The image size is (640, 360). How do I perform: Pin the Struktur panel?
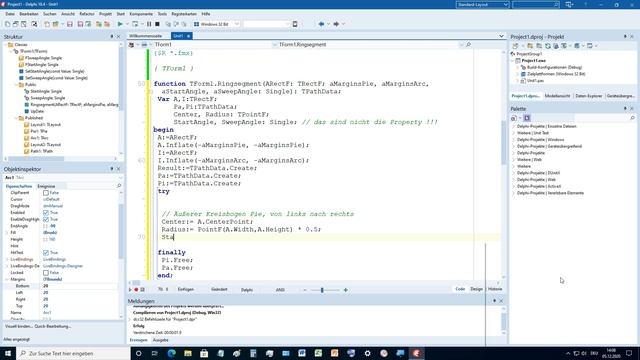pyautogui.click(x=112, y=37)
